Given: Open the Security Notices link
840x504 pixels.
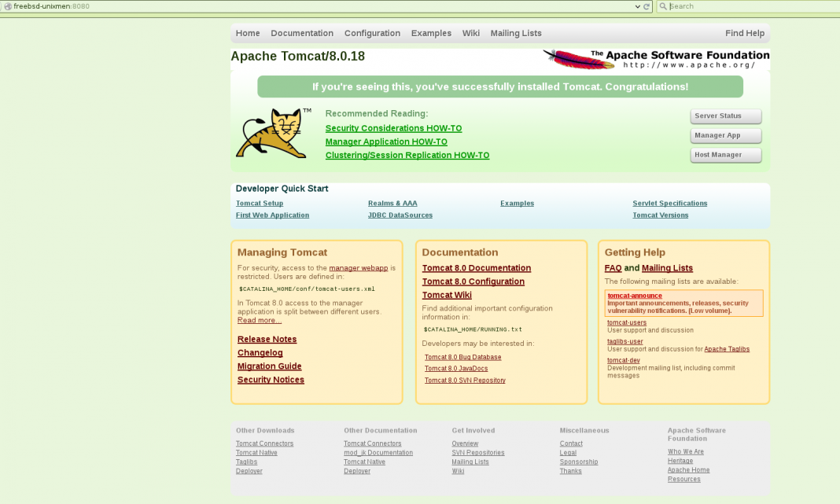Looking at the screenshot, I should click(x=271, y=380).
